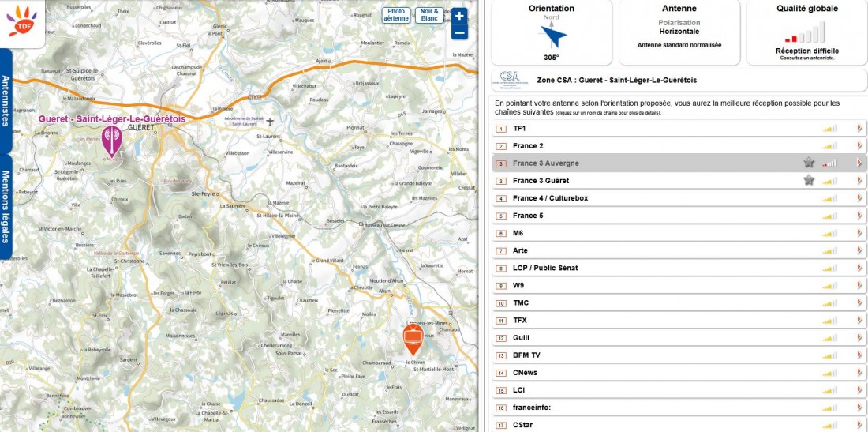The width and height of the screenshot is (868, 432).
Task: Click channel number 6 icon for M6
Action: pyautogui.click(x=502, y=233)
